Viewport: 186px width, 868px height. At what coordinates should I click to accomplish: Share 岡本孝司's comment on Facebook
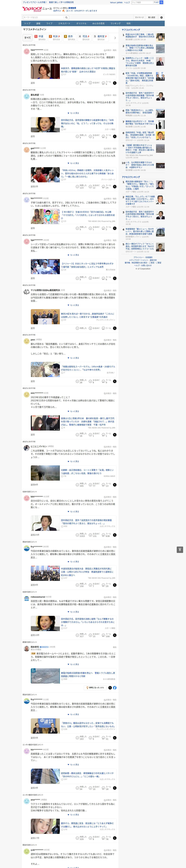point(115,688)
